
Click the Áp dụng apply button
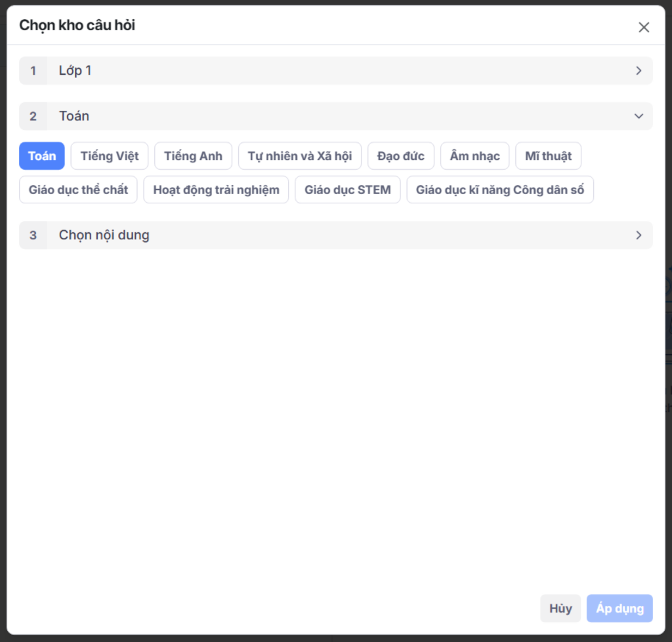(619, 609)
